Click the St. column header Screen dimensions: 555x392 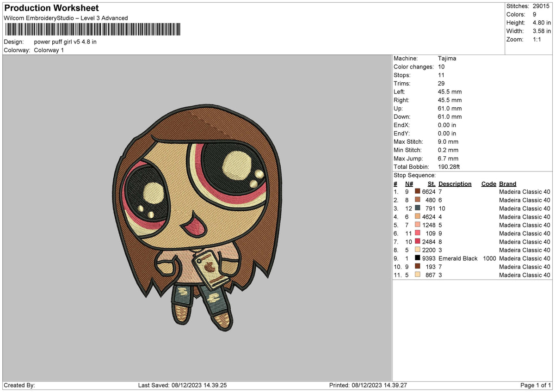pyautogui.click(x=432, y=184)
